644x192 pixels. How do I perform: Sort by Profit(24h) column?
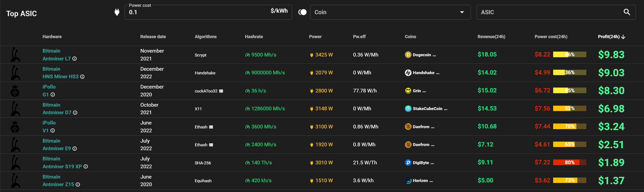coord(611,37)
